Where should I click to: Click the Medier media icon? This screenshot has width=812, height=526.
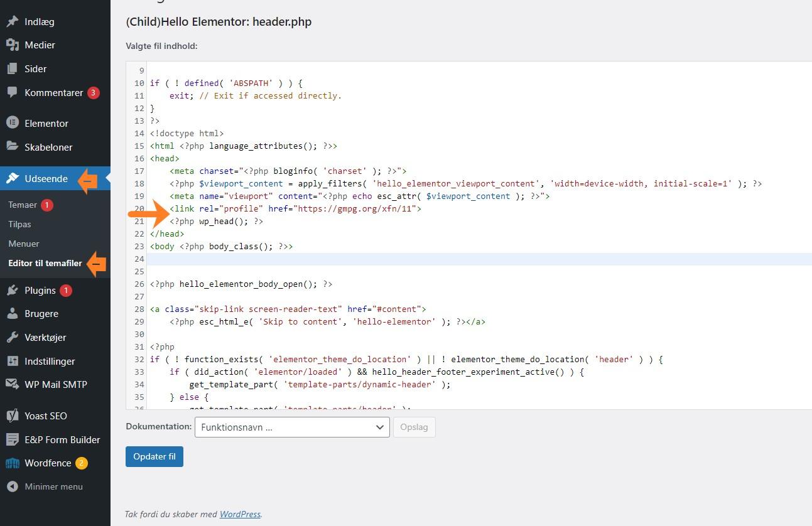[13, 45]
